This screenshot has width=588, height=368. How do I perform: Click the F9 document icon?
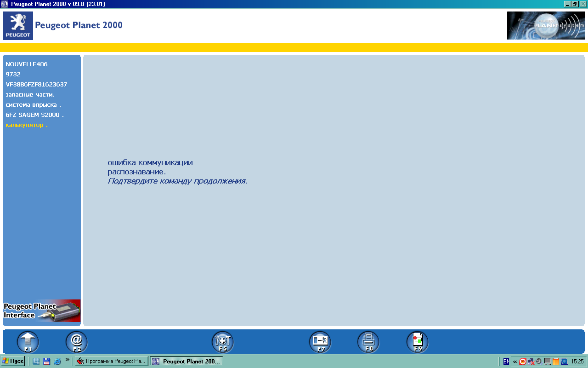pyautogui.click(x=418, y=342)
